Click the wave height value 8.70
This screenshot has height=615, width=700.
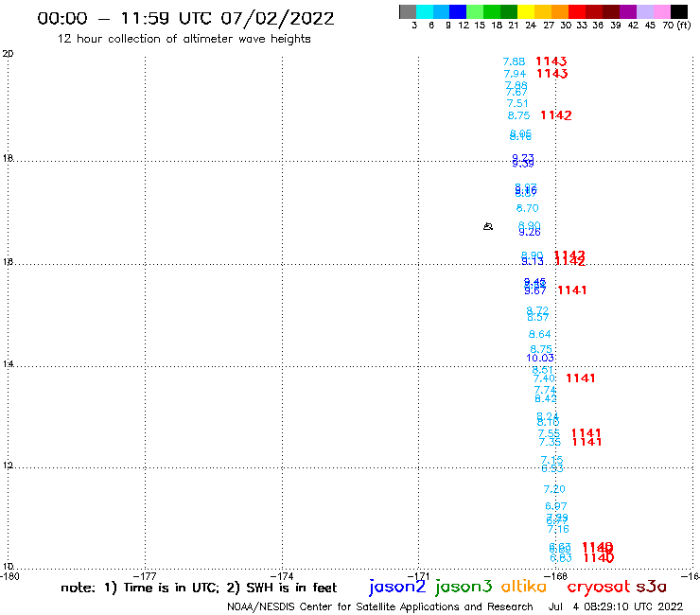(527, 208)
